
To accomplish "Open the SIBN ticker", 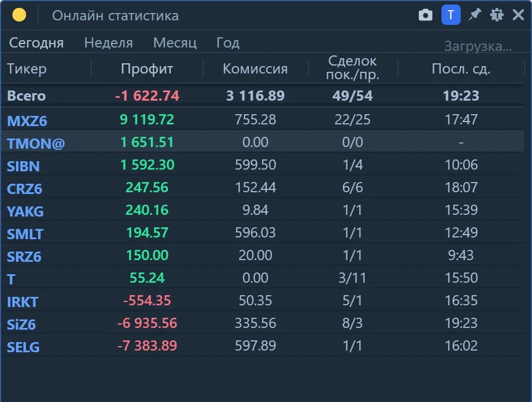I will (x=23, y=166).
